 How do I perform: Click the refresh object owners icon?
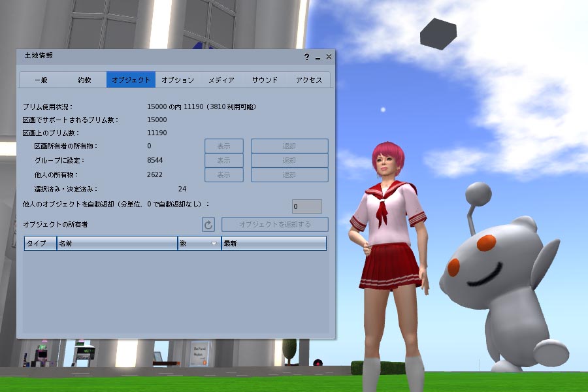(208, 224)
